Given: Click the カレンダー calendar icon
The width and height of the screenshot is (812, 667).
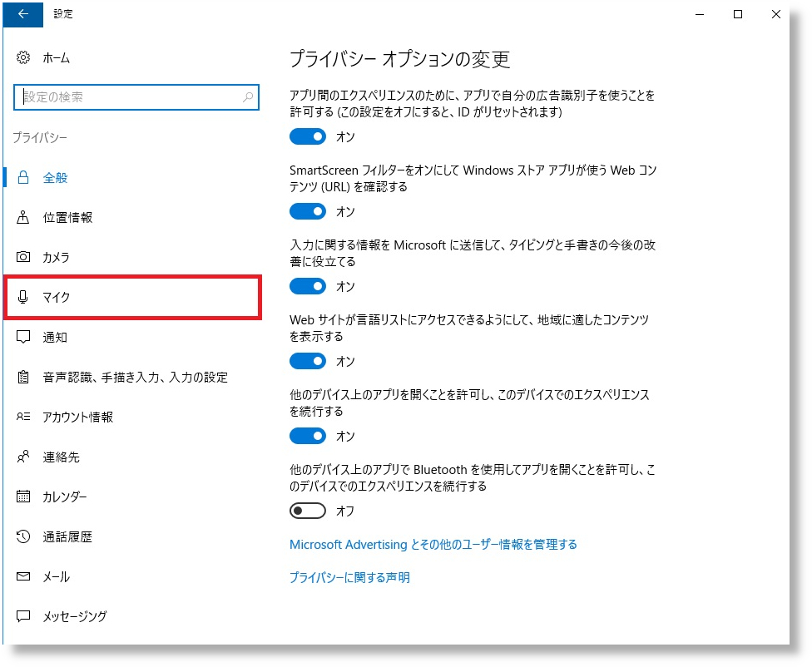Looking at the screenshot, I should click(23, 497).
